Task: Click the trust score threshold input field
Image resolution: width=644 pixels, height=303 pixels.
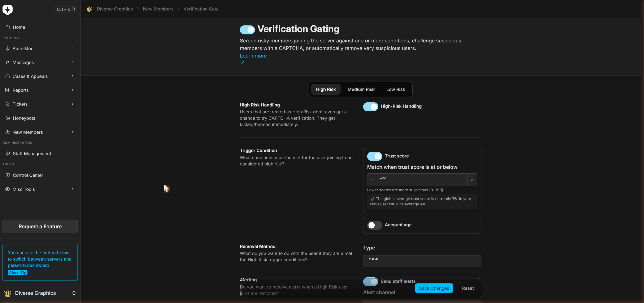Action: 422,180
